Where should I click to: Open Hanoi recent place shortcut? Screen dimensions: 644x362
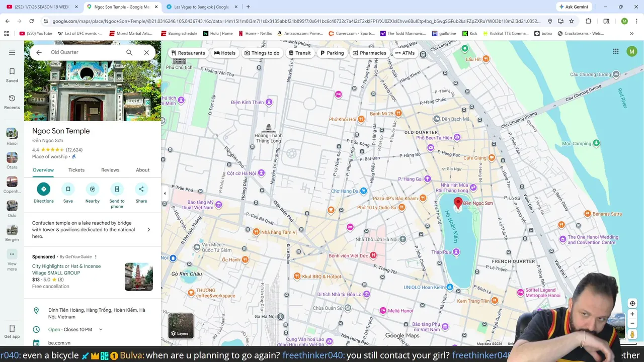[12, 136]
